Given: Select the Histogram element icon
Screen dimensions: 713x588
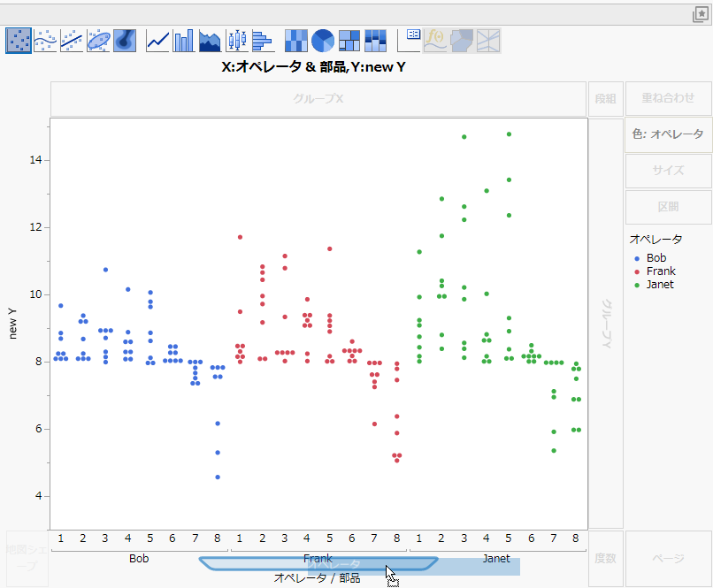Looking at the screenshot, I should [x=263, y=41].
